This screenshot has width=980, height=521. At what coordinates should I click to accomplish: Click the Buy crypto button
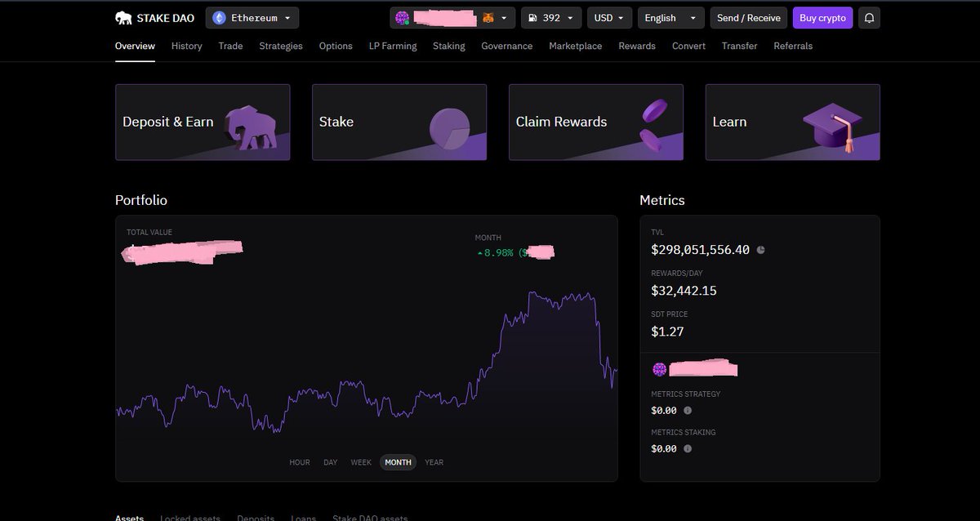point(822,18)
